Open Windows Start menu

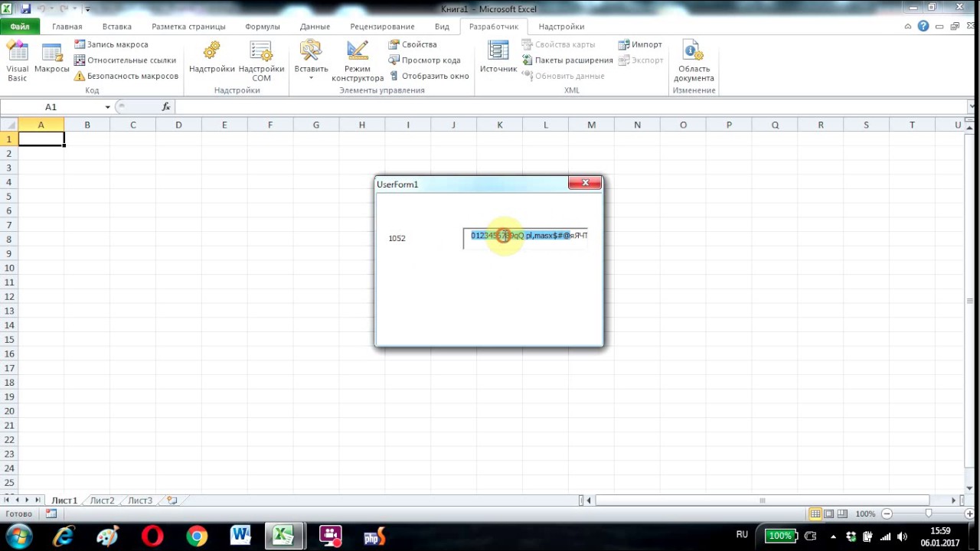point(18,536)
